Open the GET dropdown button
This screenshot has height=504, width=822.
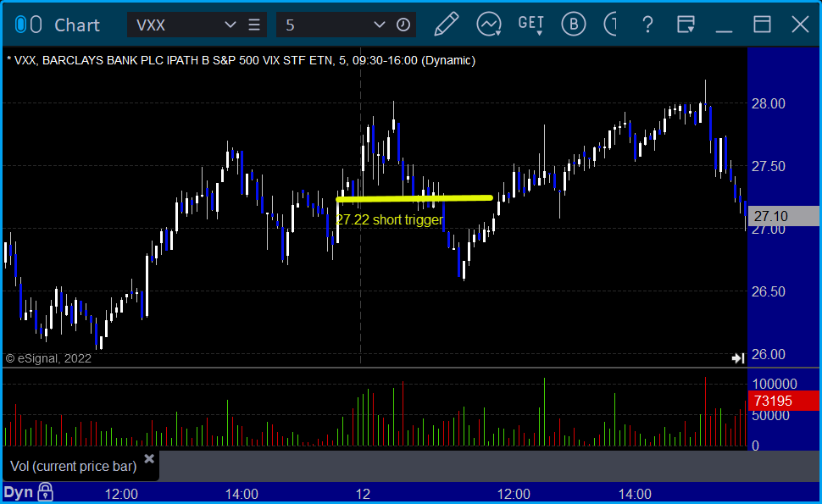[531, 25]
